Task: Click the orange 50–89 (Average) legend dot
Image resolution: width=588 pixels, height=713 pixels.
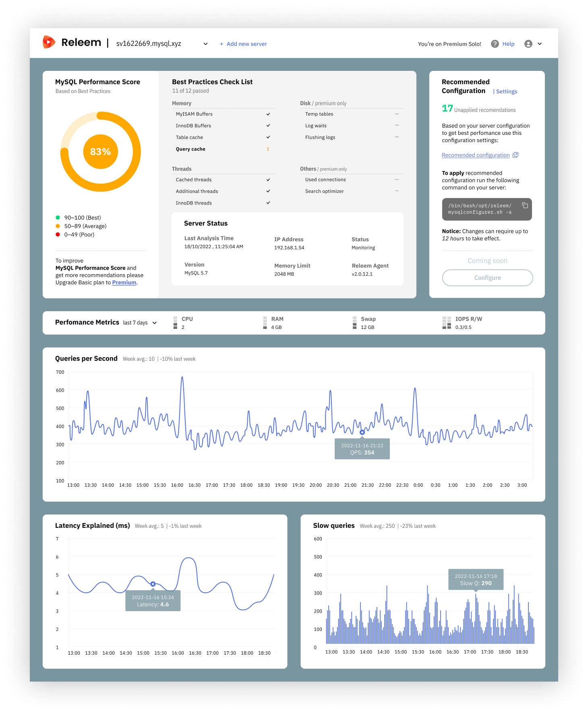Action: coord(58,226)
